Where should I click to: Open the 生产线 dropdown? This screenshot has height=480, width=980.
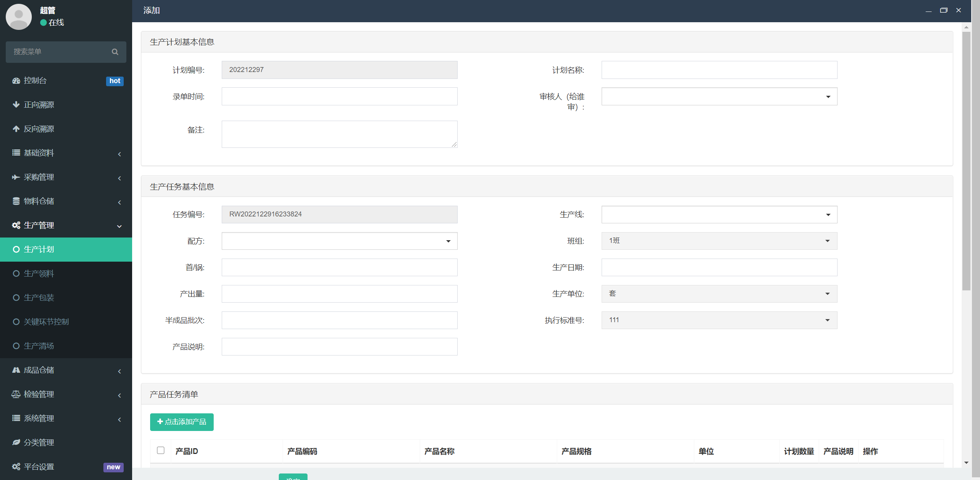(x=719, y=215)
